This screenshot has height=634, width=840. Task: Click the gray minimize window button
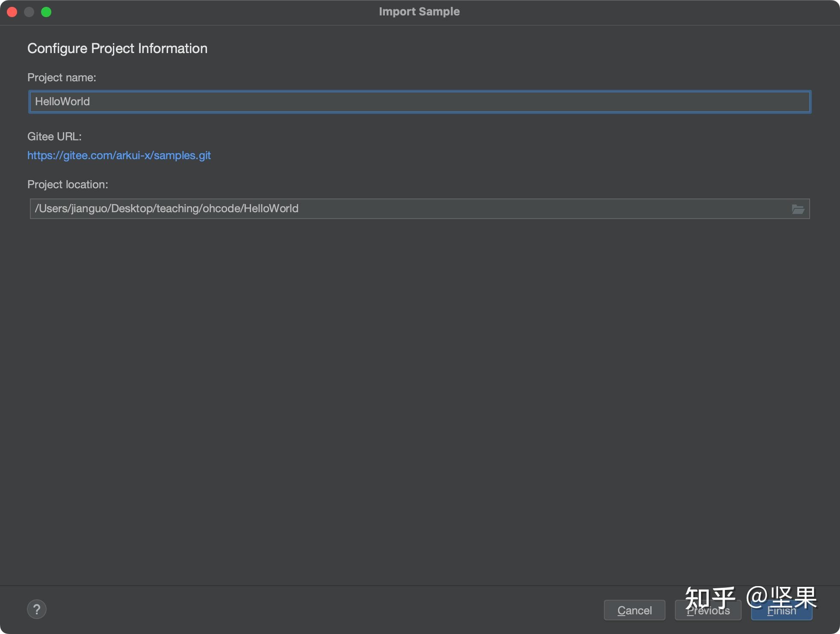[x=29, y=12]
